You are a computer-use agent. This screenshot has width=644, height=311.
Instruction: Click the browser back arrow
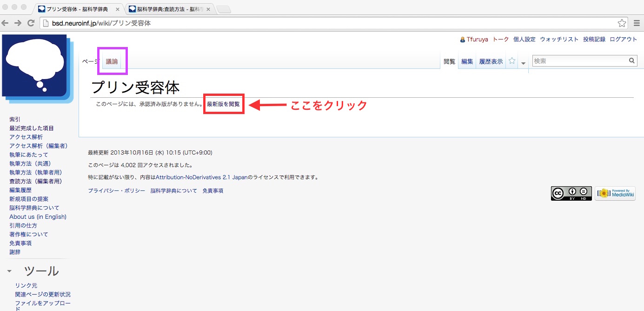coord(5,23)
